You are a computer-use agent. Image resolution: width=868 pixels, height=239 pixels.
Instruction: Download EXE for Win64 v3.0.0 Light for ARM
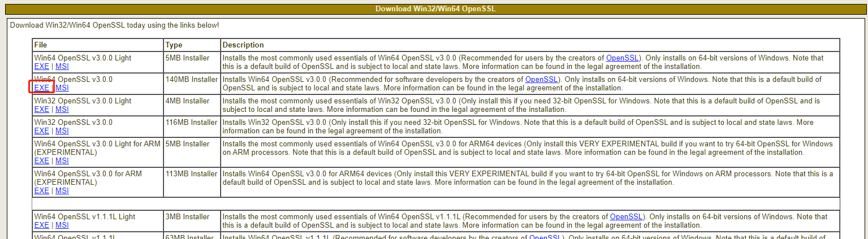(x=41, y=161)
